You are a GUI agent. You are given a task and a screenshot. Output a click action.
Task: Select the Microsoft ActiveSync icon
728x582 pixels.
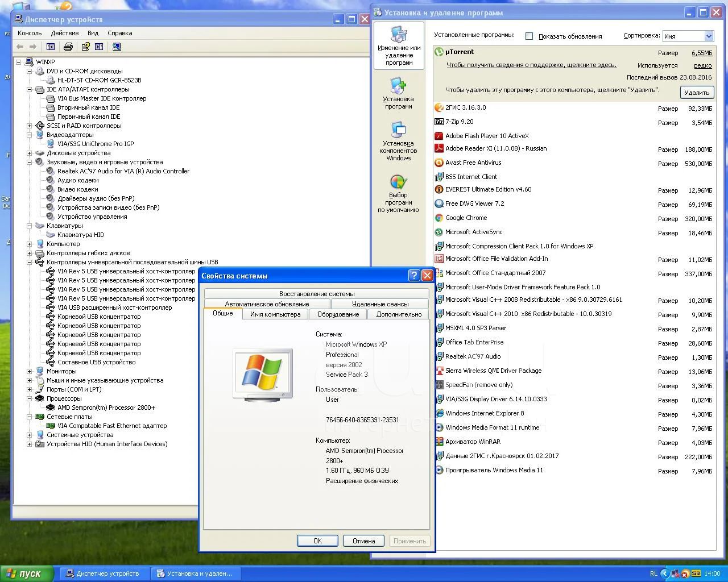439,232
